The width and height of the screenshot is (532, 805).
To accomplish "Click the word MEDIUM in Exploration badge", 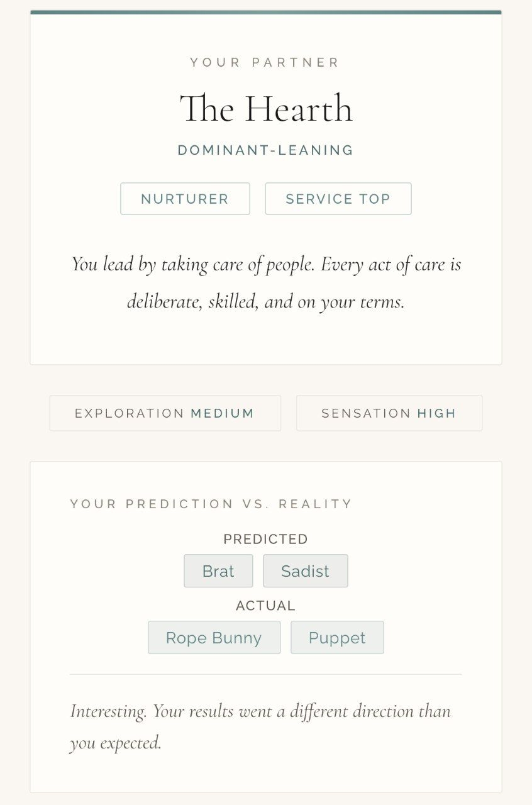I will (223, 413).
